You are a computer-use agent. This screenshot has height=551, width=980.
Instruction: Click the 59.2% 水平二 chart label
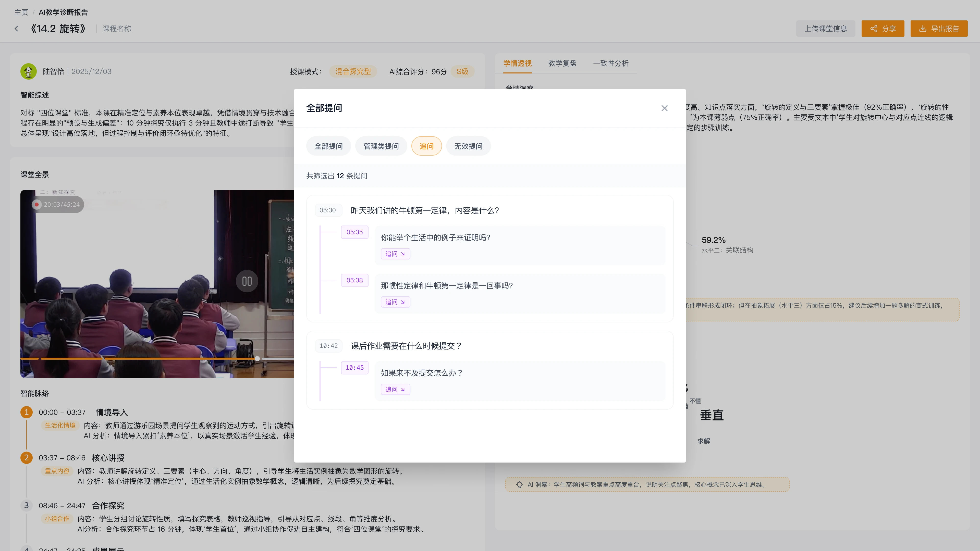[x=727, y=245]
